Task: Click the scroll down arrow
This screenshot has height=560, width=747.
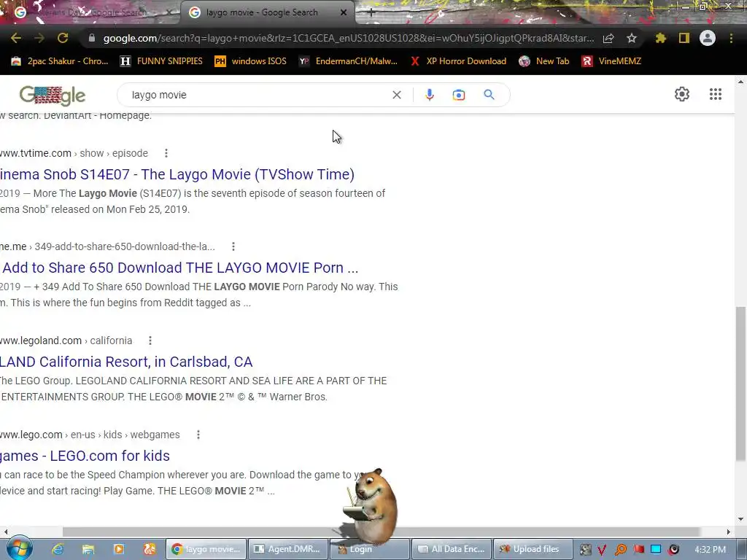Action: (x=741, y=519)
